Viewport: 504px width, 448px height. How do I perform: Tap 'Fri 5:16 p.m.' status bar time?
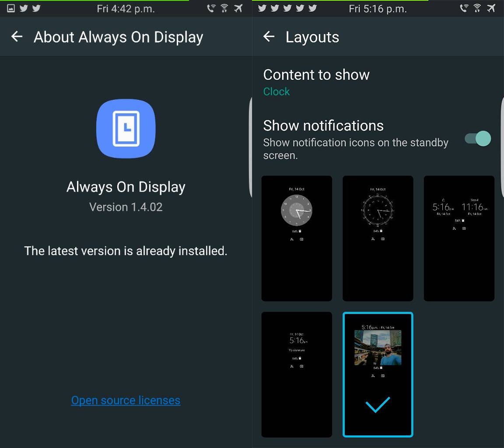(x=378, y=9)
